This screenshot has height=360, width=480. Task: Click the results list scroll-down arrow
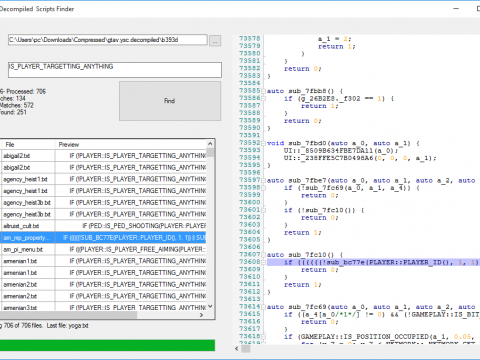click(x=210, y=307)
